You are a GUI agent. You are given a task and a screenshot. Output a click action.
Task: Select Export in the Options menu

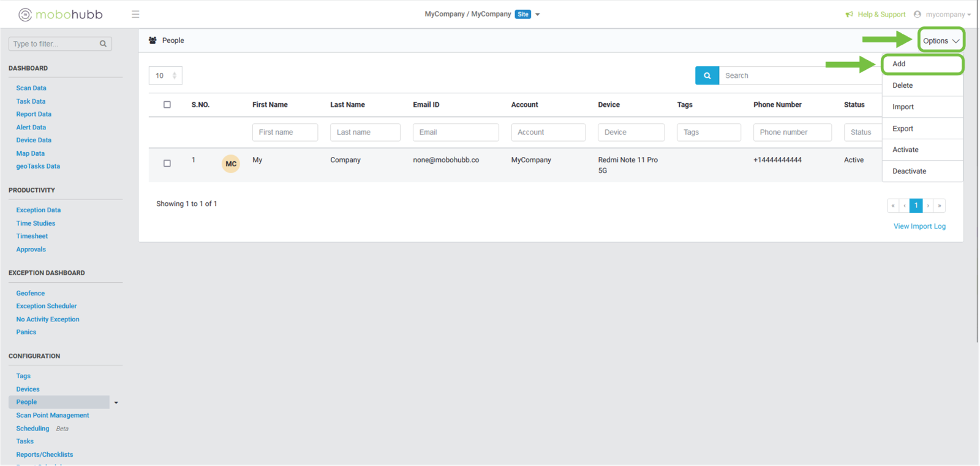(903, 129)
